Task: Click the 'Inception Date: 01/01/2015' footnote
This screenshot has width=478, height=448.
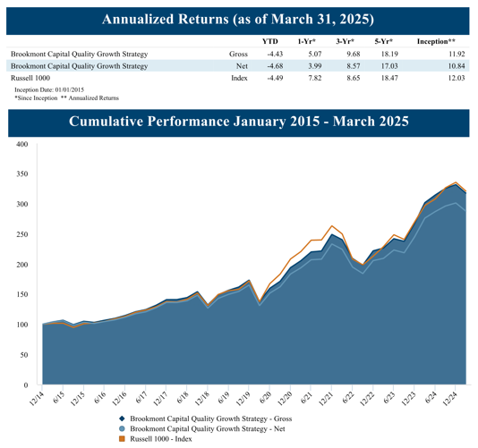Action: 49,89
